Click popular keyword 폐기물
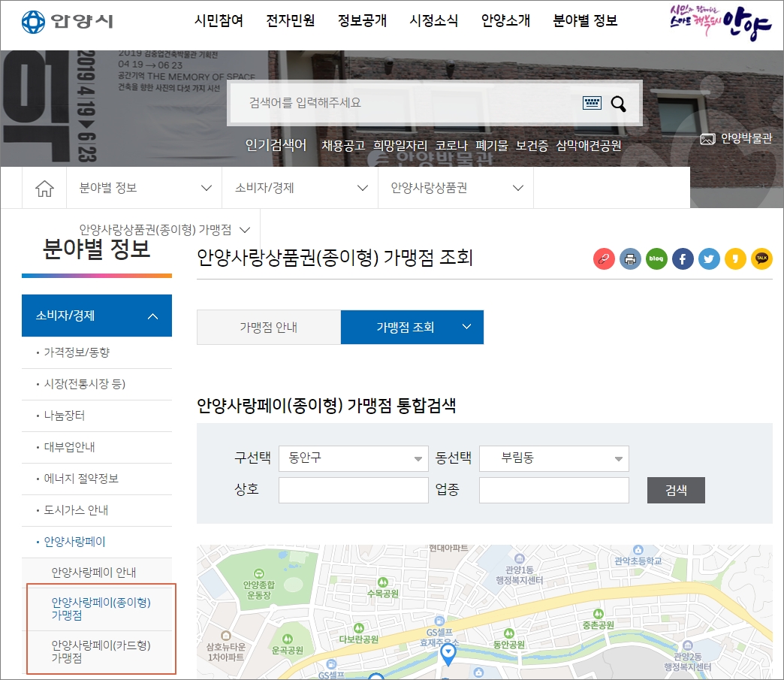Viewport: 784px width, 680px height. [x=491, y=146]
